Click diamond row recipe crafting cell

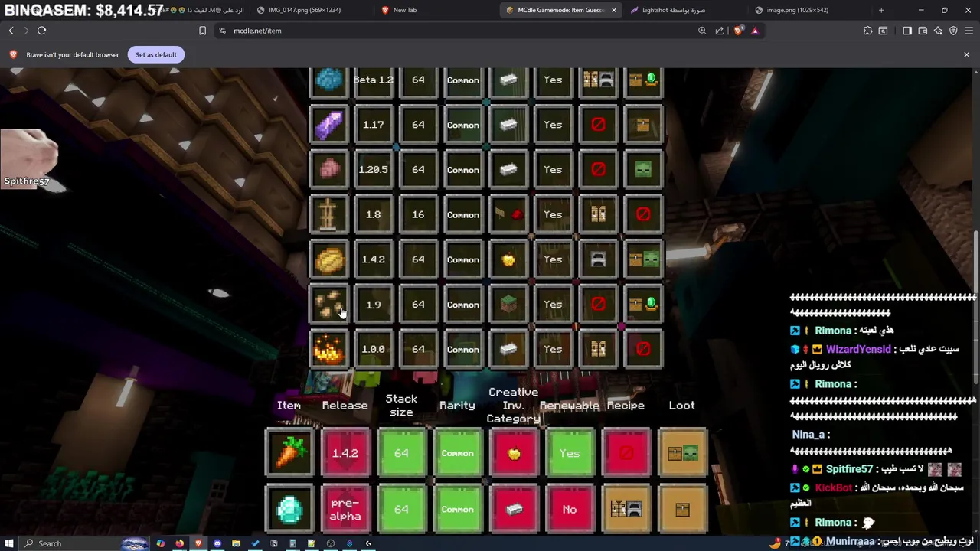[626, 509]
